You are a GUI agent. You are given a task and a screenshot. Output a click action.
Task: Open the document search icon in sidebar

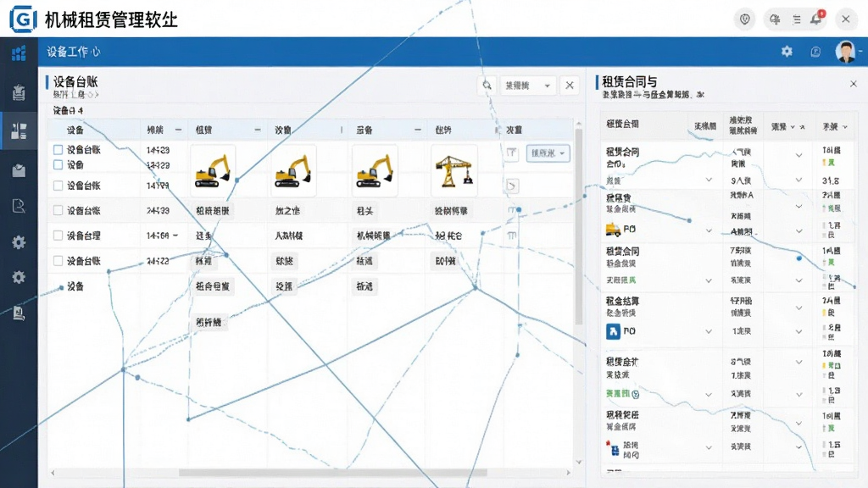click(19, 207)
